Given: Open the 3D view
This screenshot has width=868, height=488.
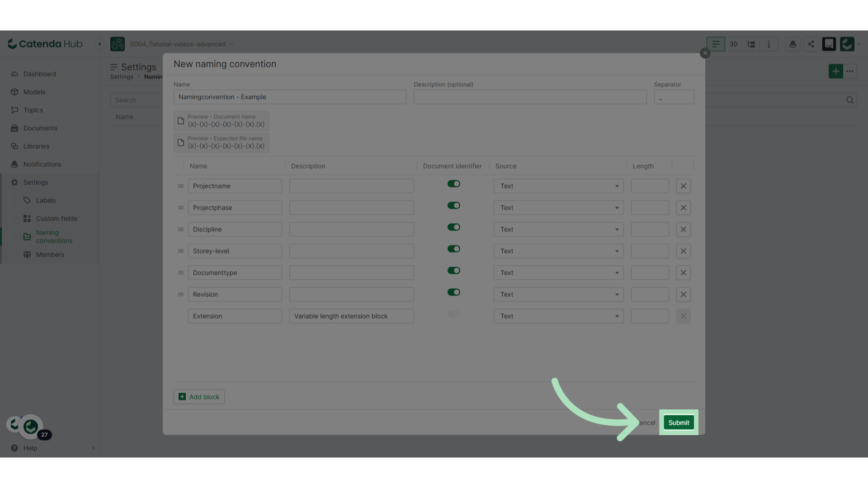Looking at the screenshot, I should (733, 44).
